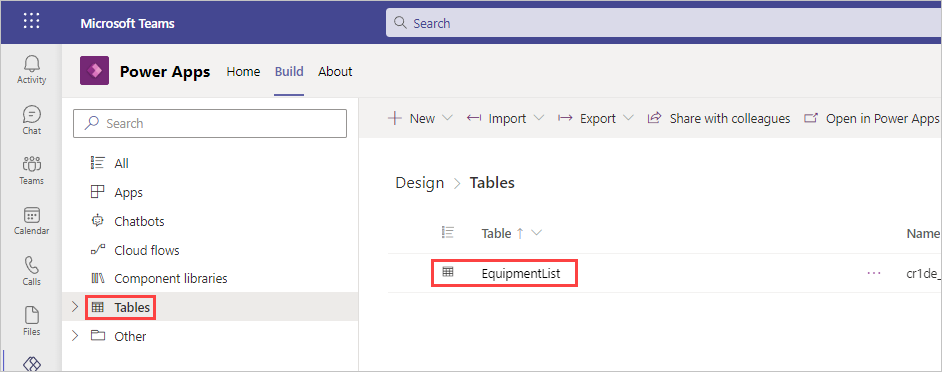Open the app launcher waffle icon
942x372 pixels.
pos(31,22)
